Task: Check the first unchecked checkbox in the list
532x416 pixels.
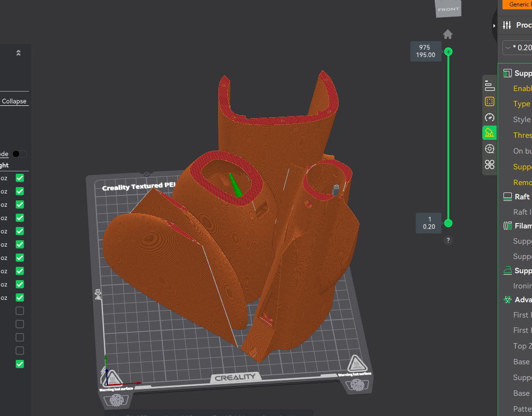Action: coord(20,311)
